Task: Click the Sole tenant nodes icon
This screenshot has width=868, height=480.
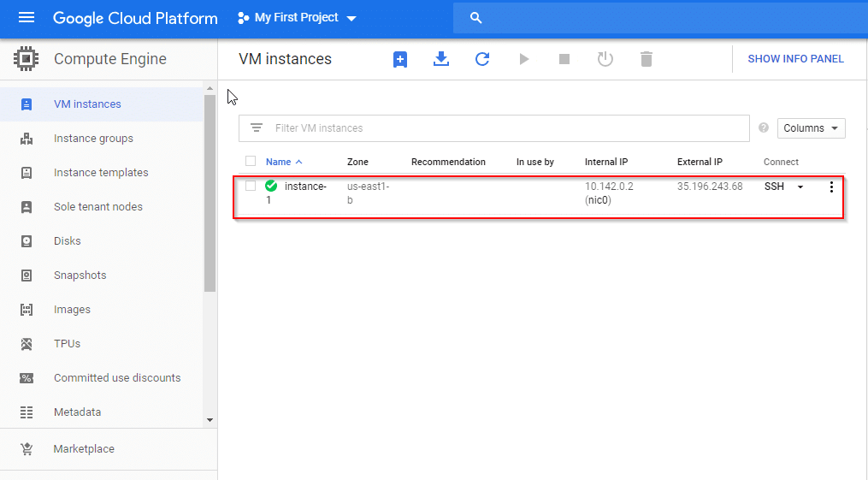Action: coord(26,207)
